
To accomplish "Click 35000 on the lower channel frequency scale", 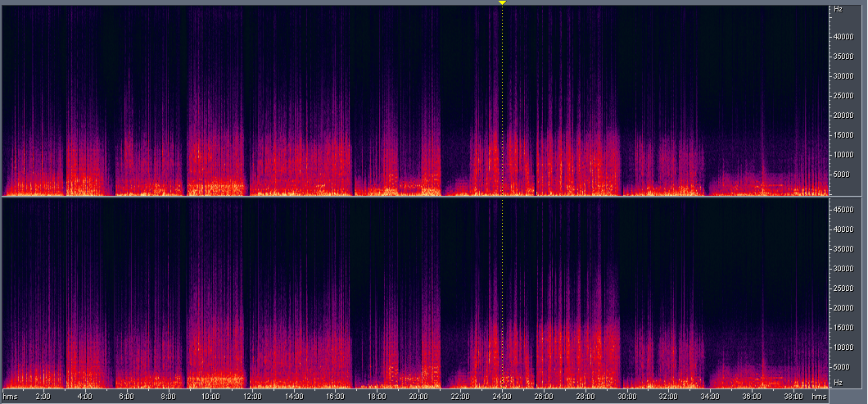I will click(843, 248).
